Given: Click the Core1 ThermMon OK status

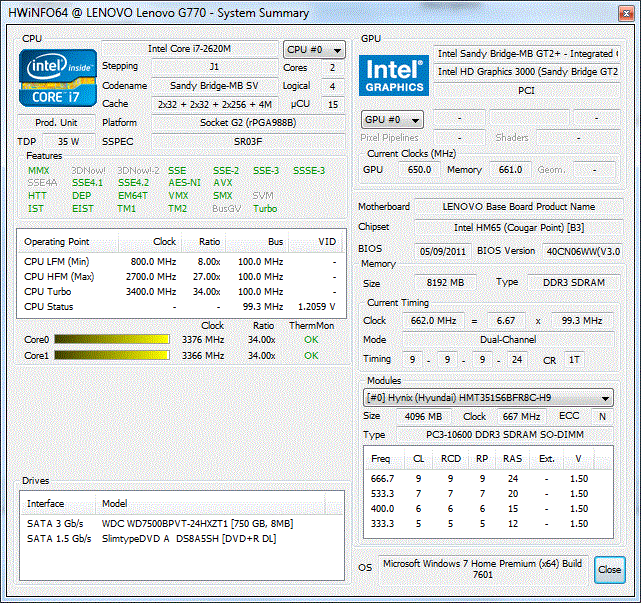Looking at the screenshot, I should 311,356.
